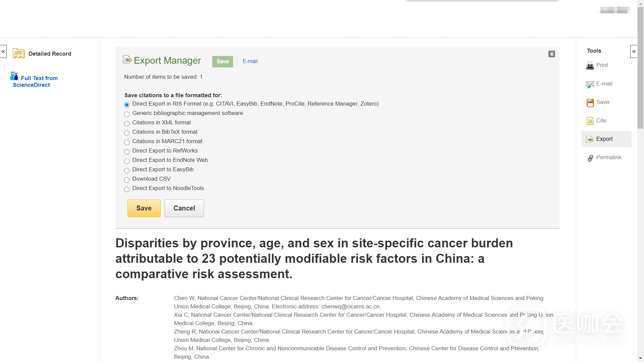Select Citations in XML format option
The image size is (644, 362).
tap(127, 124)
